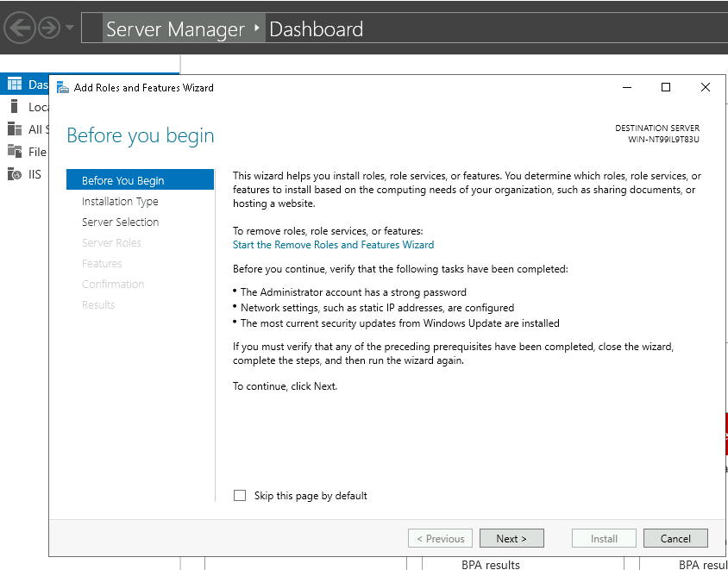Click the All Servers icon in the sidebar
This screenshot has height=570, width=728.
click(x=15, y=128)
